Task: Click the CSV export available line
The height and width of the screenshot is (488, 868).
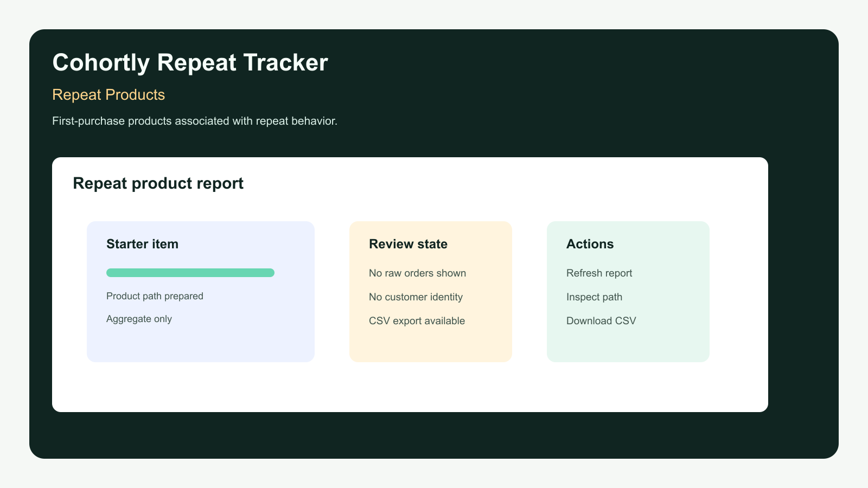Action: tap(417, 321)
